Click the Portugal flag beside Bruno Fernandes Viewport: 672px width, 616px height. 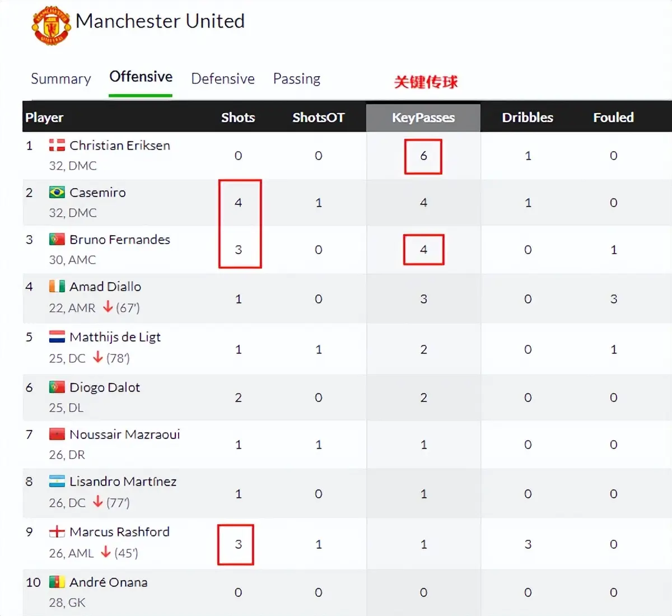[57, 240]
